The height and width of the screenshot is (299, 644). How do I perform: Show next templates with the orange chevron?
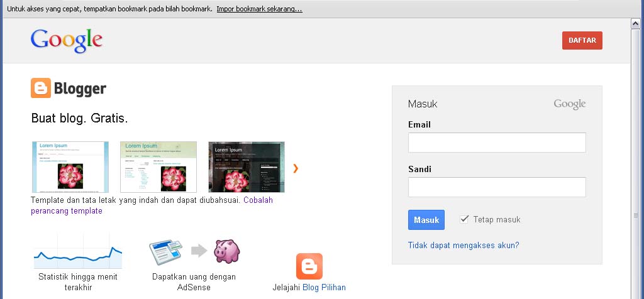(x=296, y=168)
